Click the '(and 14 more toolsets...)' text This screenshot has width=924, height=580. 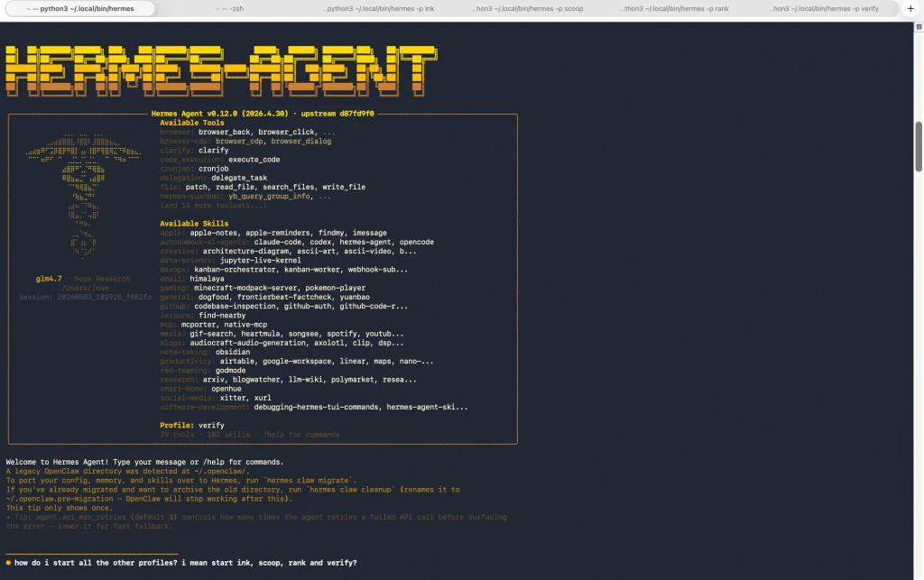coord(213,206)
